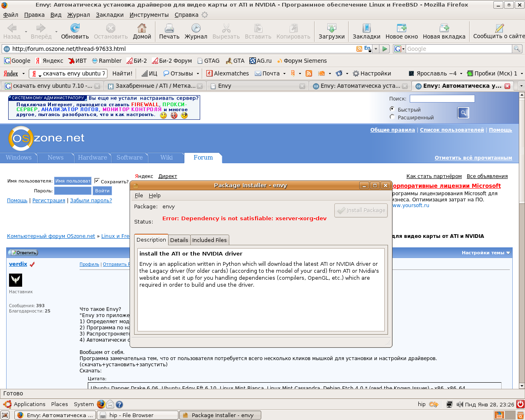The height and width of the screenshot is (420, 525).
Task: Switch to the Included Files tab
Action: tap(209, 240)
